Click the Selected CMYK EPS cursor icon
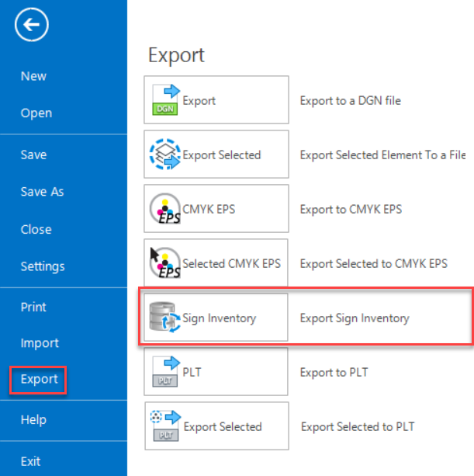The height and width of the screenshot is (476, 474). point(165,263)
